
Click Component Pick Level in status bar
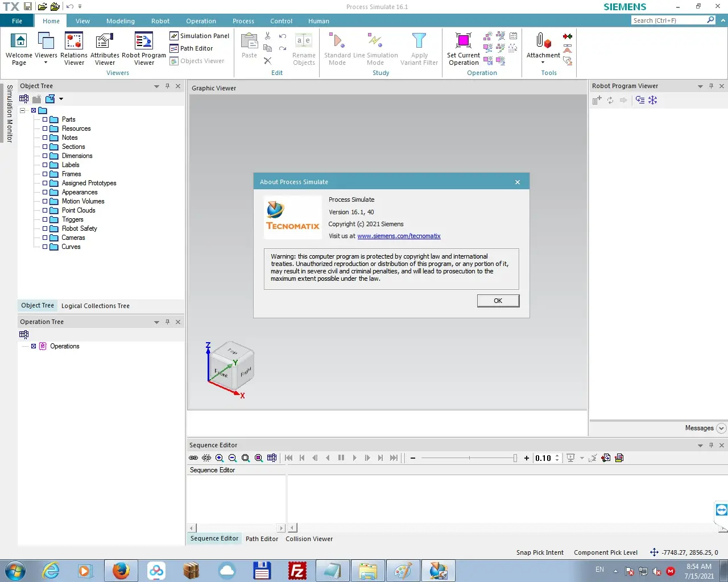(x=606, y=552)
